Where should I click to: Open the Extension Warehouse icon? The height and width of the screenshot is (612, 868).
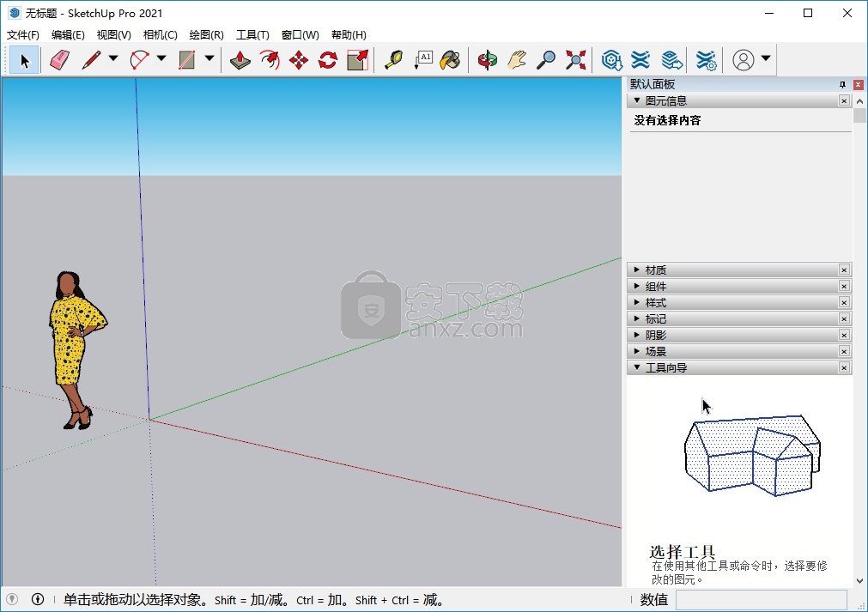click(640, 60)
